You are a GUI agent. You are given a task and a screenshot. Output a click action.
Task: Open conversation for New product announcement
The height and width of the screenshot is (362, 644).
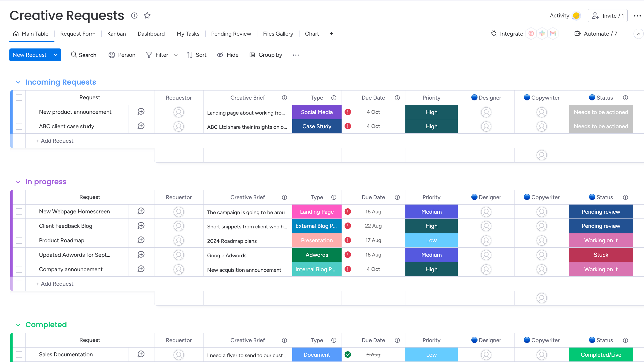click(x=141, y=112)
